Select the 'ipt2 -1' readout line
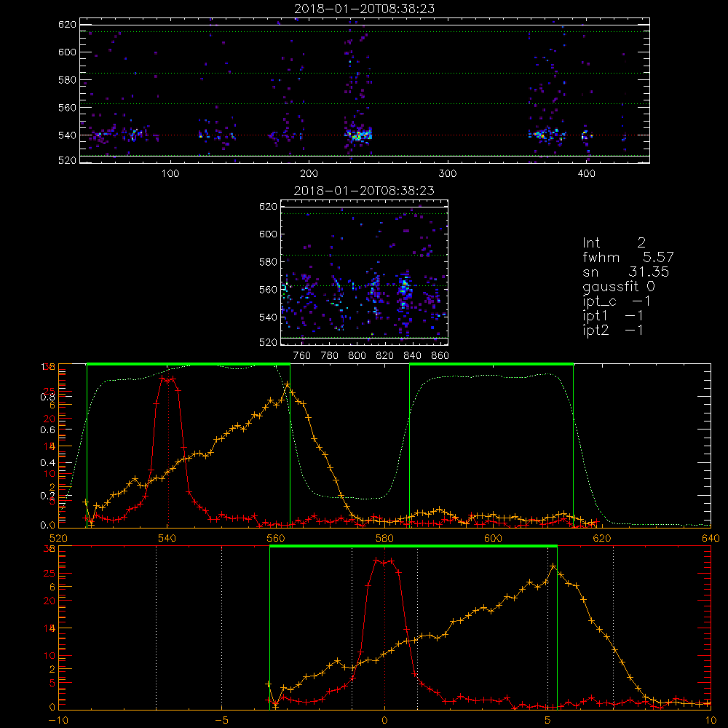 coord(613,330)
